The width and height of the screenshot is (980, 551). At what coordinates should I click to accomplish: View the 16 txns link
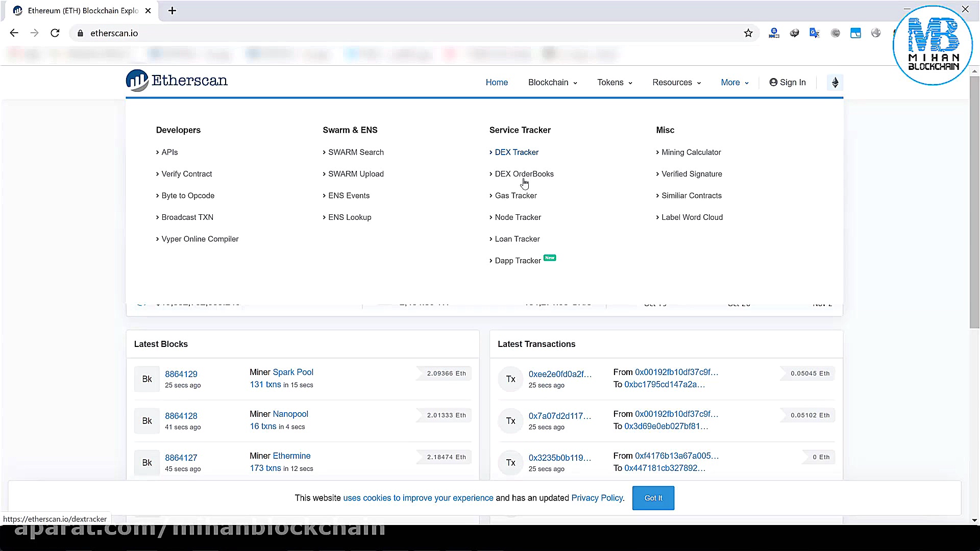[x=263, y=427]
